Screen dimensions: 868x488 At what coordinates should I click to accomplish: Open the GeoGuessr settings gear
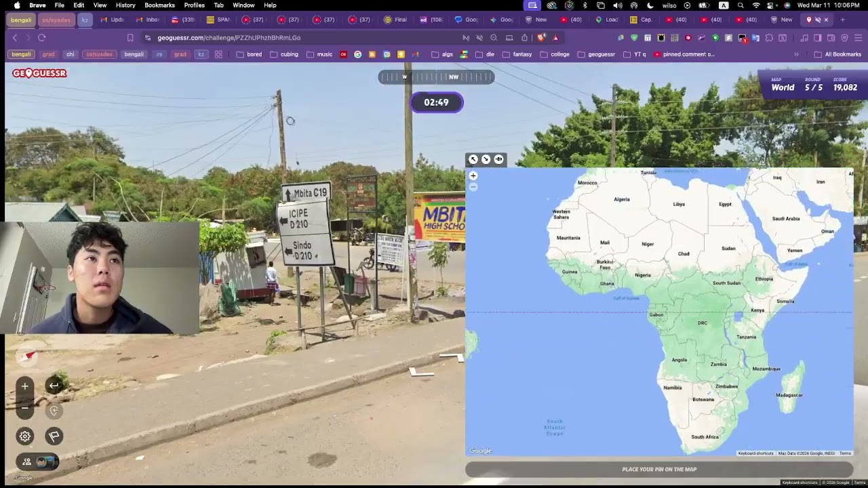pyautogui.click(x=25, y=436)
